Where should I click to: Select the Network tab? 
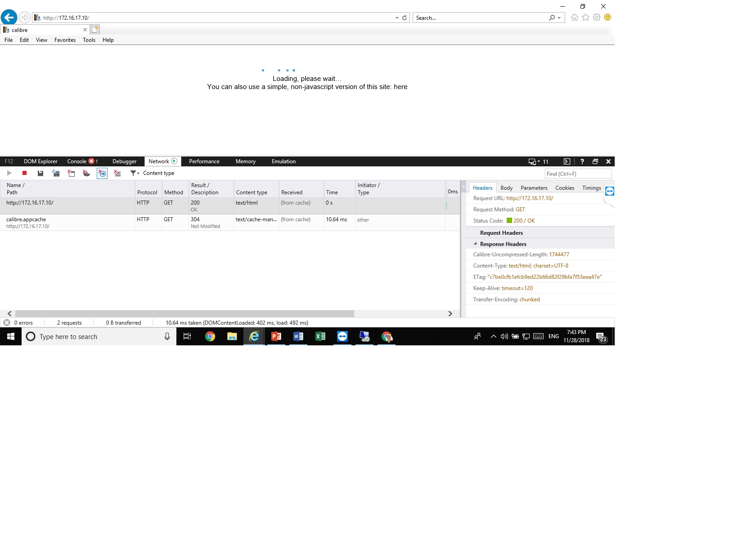(162, 161)
